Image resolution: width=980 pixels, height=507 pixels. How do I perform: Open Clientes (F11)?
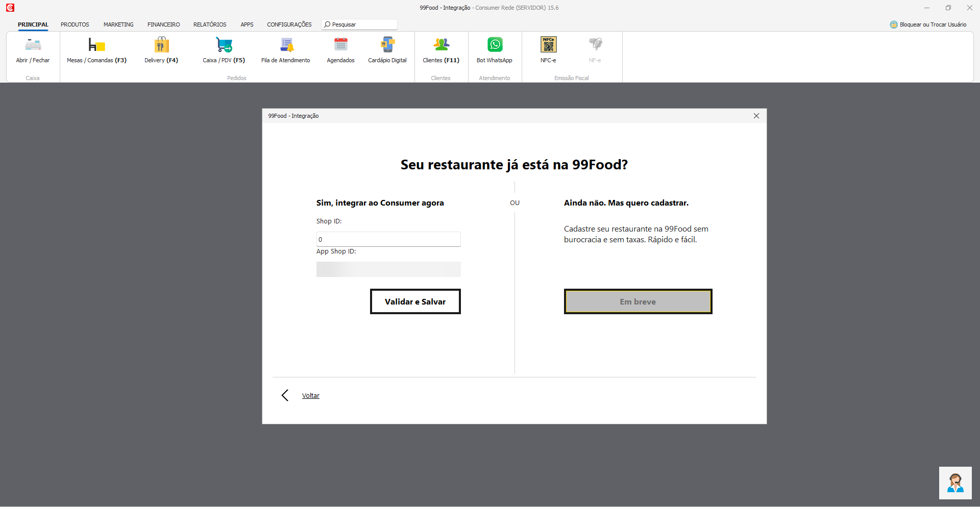point(441,46)
